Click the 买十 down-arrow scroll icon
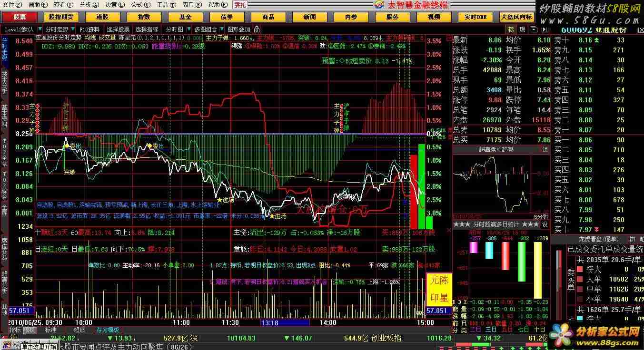The image size is (644, 350). 597,230
